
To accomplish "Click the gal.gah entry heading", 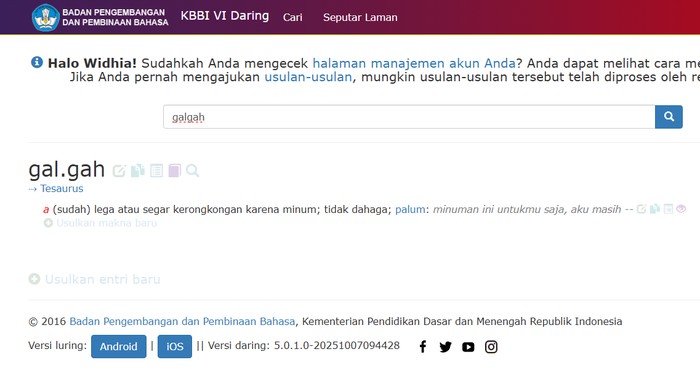I will click(x=67, y=169).
